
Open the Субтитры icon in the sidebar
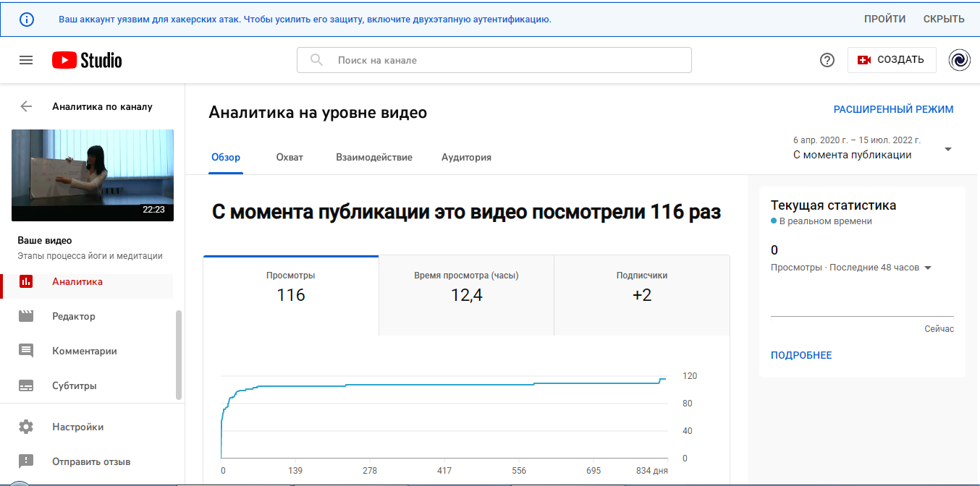click(x=26, y=385)
